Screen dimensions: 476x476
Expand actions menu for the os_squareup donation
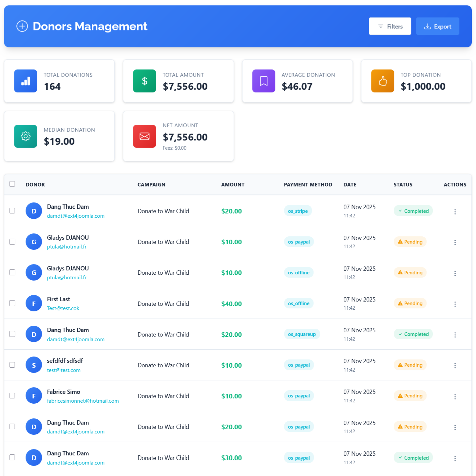[455, 335]
